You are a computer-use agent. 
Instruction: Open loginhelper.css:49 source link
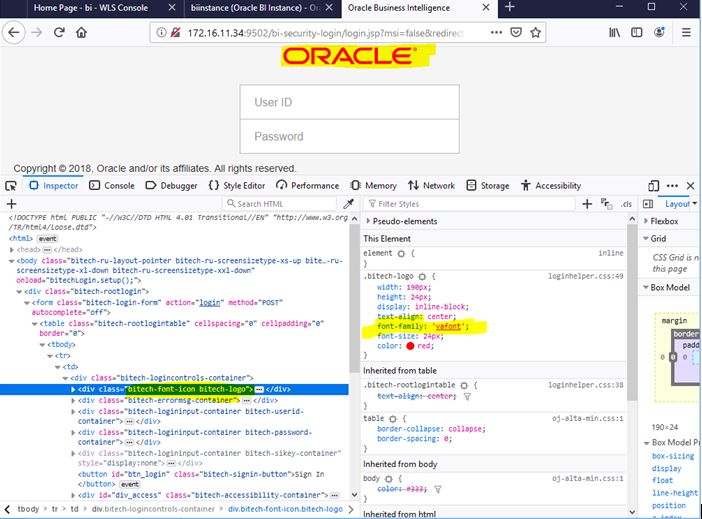(586, 276)
